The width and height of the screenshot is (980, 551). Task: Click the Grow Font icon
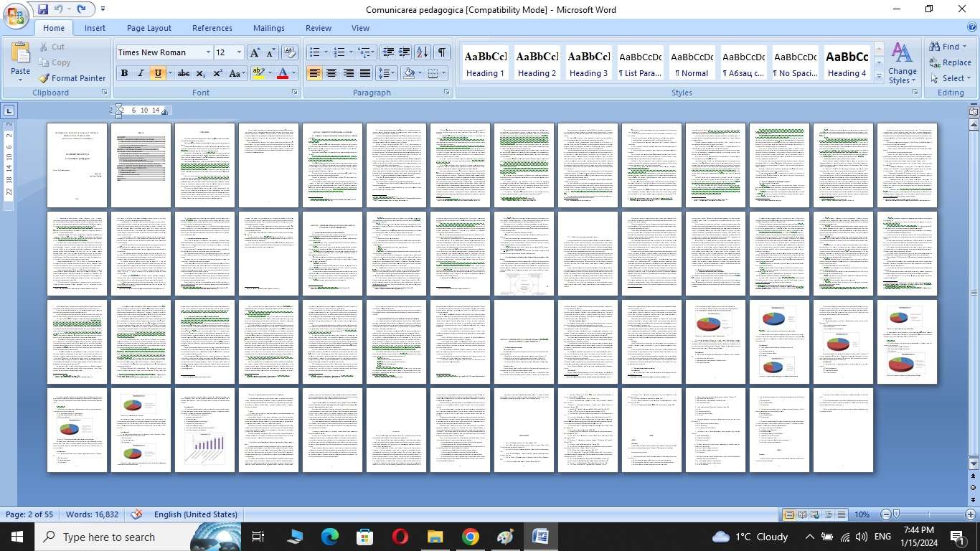[x=255, y=52]
